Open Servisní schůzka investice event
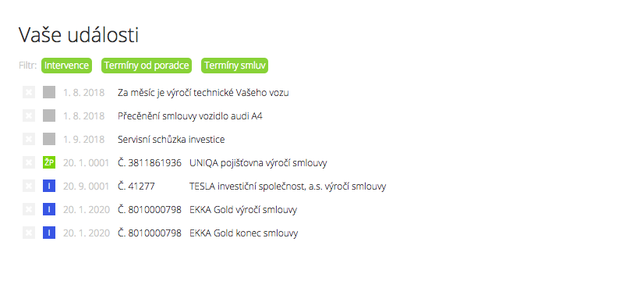 (172, 140)
